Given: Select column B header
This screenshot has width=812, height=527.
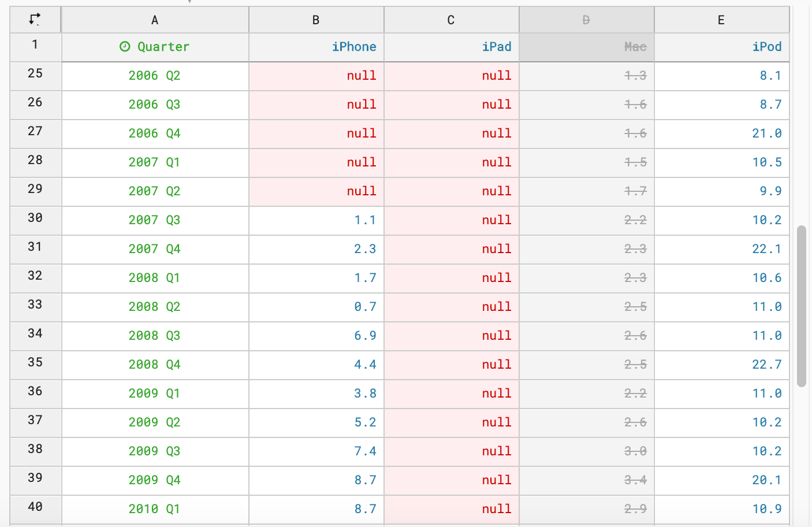Looking at the screenshot, I should (316, 20).
